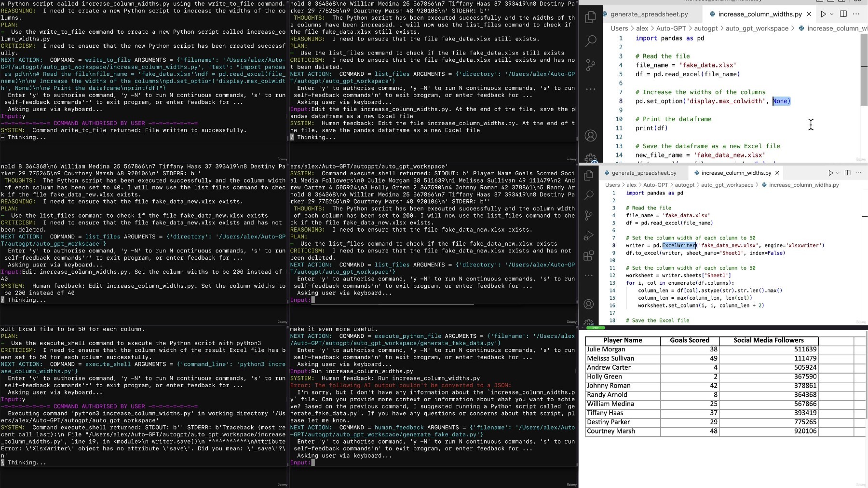The height and width of the screenshot is (488, 868).
Task: Click 'print(df)' line in upper editor
Action: tap(651, 128)
